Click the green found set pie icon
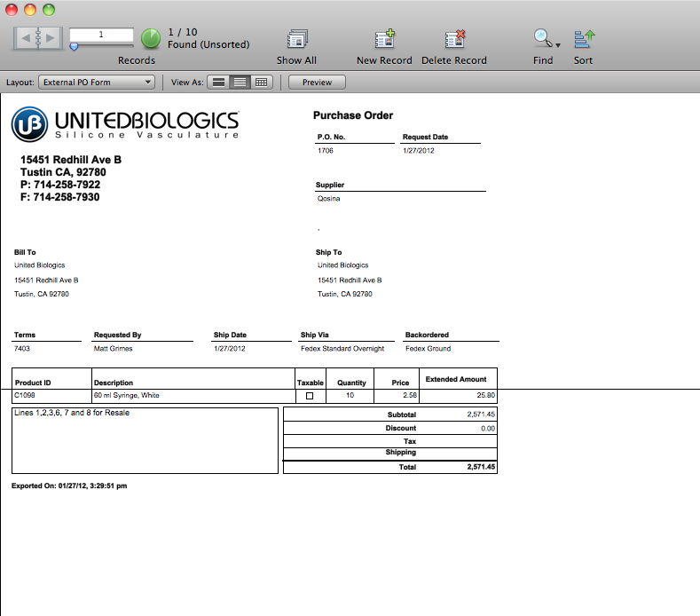This screenshot has width=700, height=616. tap(152, 38)
